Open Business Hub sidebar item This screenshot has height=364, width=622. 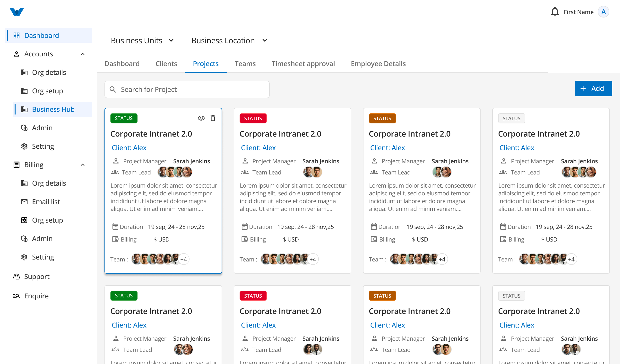point(52,109)
